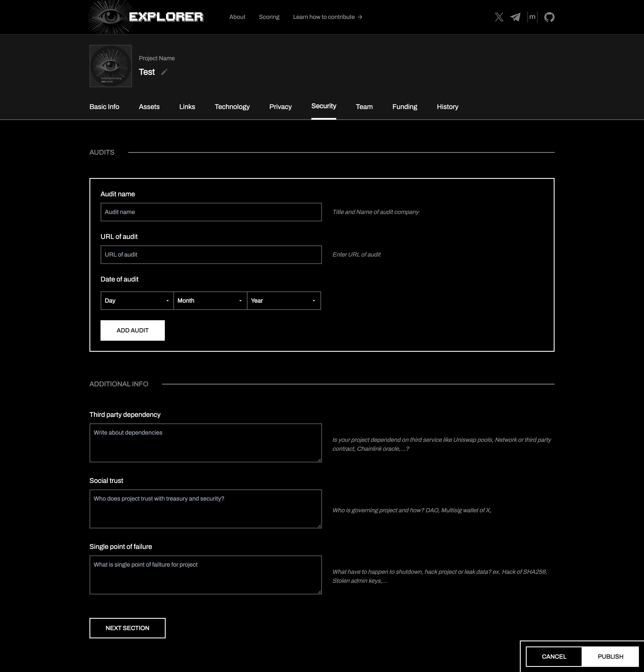Open the Day dropdown
The height and width of the screenshot is (672, 644).
(137, 301)
